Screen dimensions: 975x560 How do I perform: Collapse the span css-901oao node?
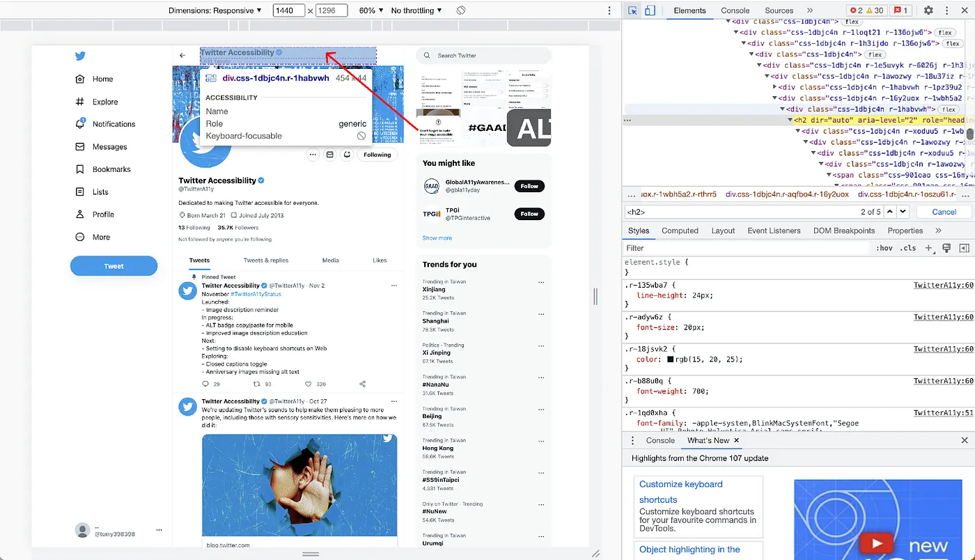click(829, 175)
